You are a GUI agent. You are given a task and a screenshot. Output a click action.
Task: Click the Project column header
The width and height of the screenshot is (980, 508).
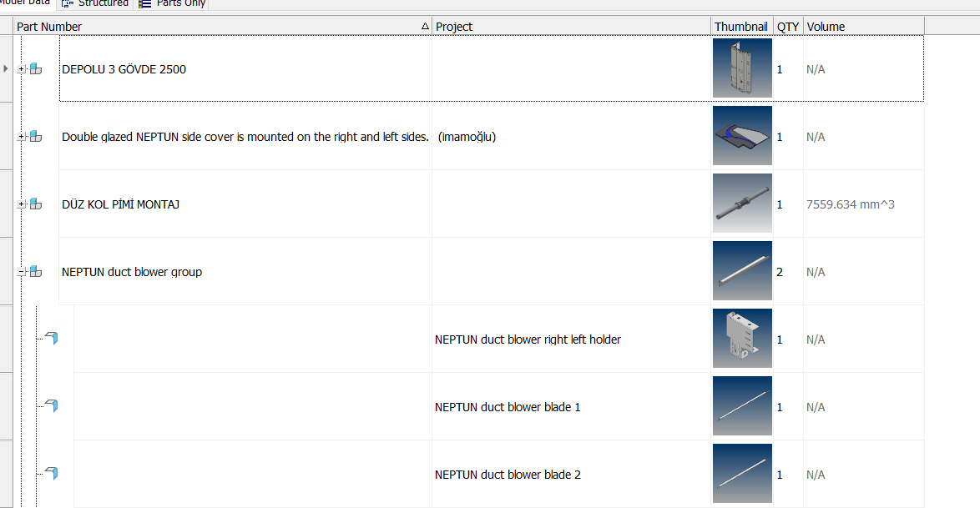(x=454, y=27)
